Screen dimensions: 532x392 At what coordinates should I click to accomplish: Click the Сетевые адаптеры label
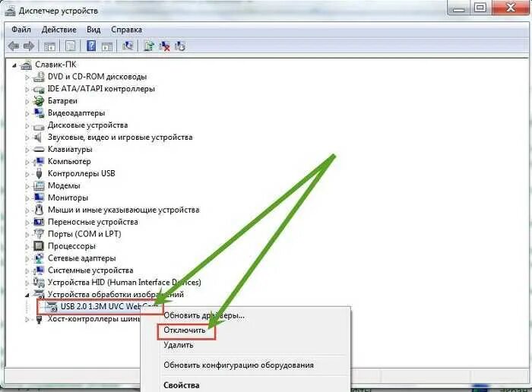point(82,258)
